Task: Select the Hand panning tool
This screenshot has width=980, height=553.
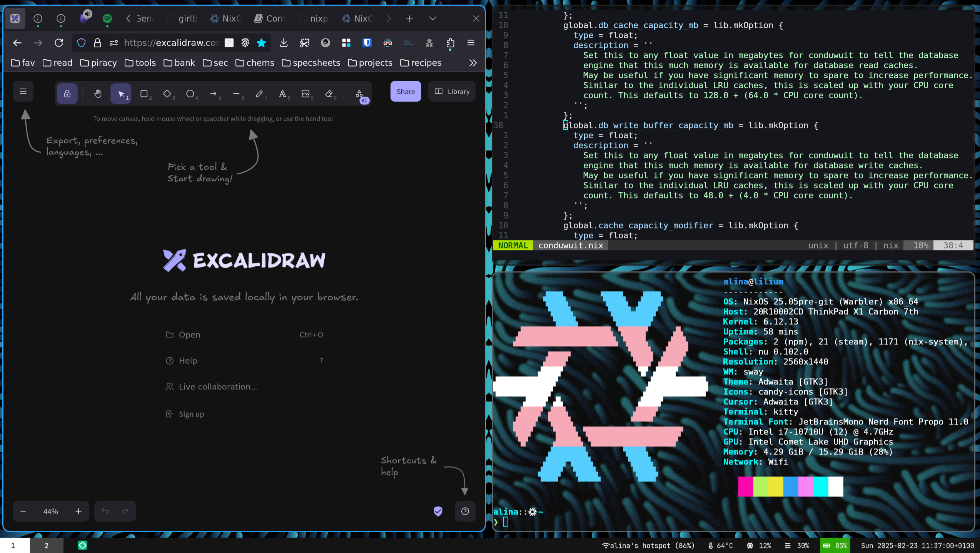Action: click(98, 94)
